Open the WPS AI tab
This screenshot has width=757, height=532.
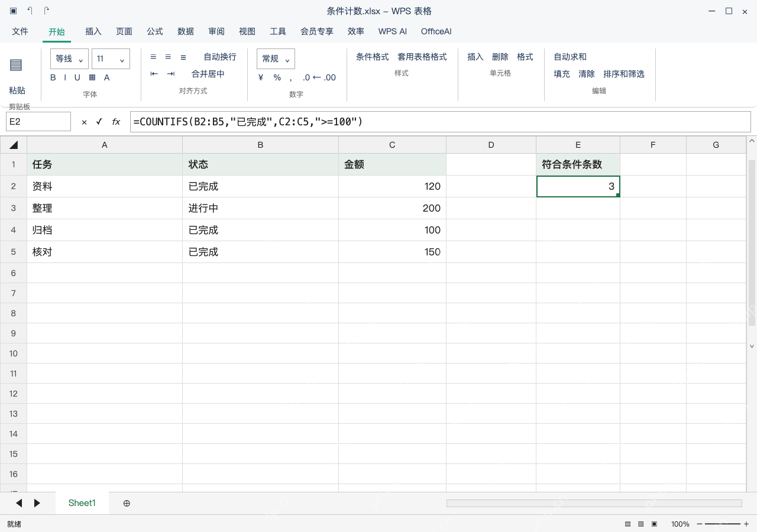(393, 31)
